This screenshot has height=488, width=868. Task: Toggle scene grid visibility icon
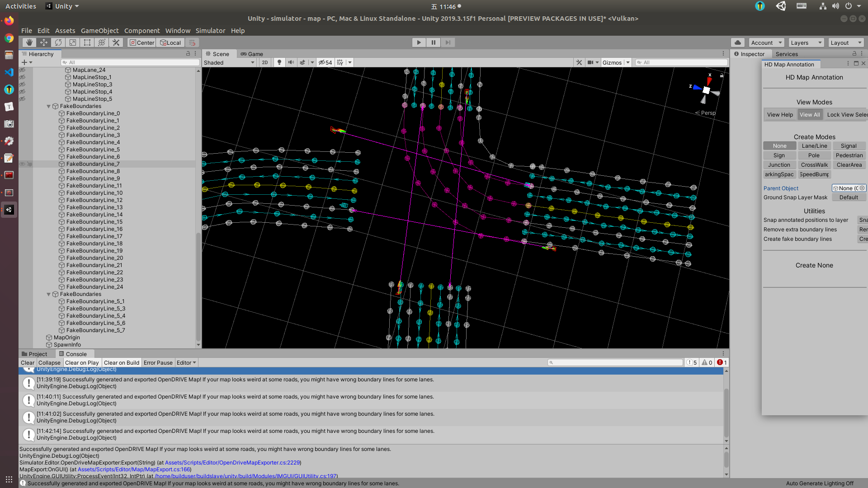click(340, 62)
